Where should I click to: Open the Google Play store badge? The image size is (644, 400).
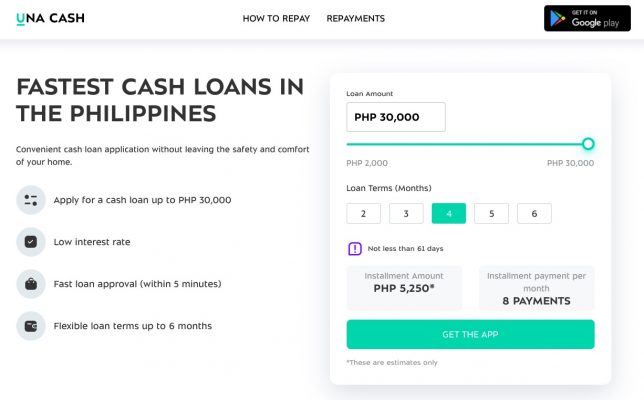(587, 18)
